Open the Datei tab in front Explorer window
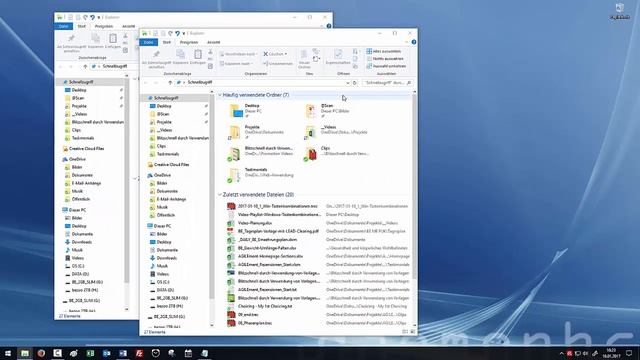The width and height of the screenshot is (640, 360). click(x=148, y=42)
